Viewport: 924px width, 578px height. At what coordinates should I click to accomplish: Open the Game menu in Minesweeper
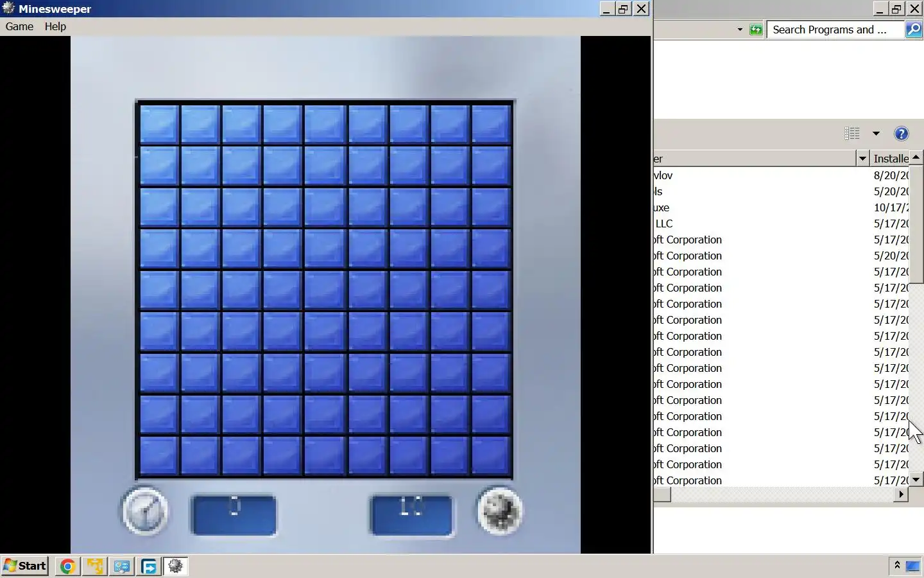(19, 26)
